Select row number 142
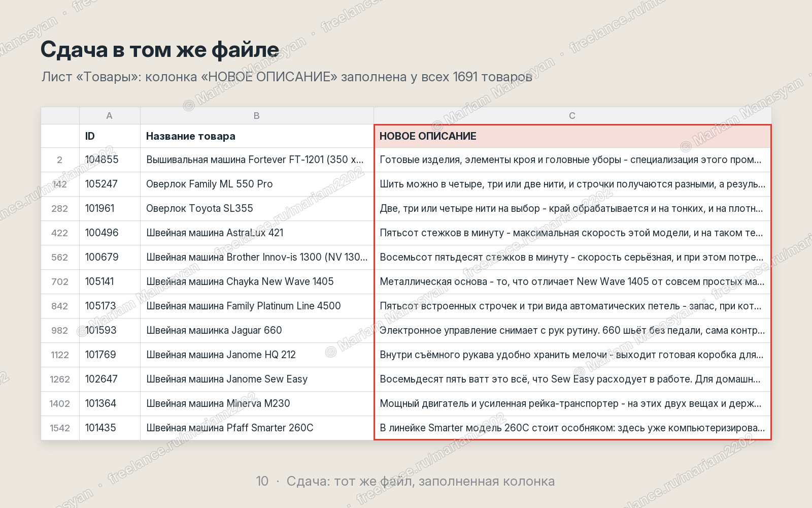The image size is (812, 508). pyautogui.click(x=60, y=184)
